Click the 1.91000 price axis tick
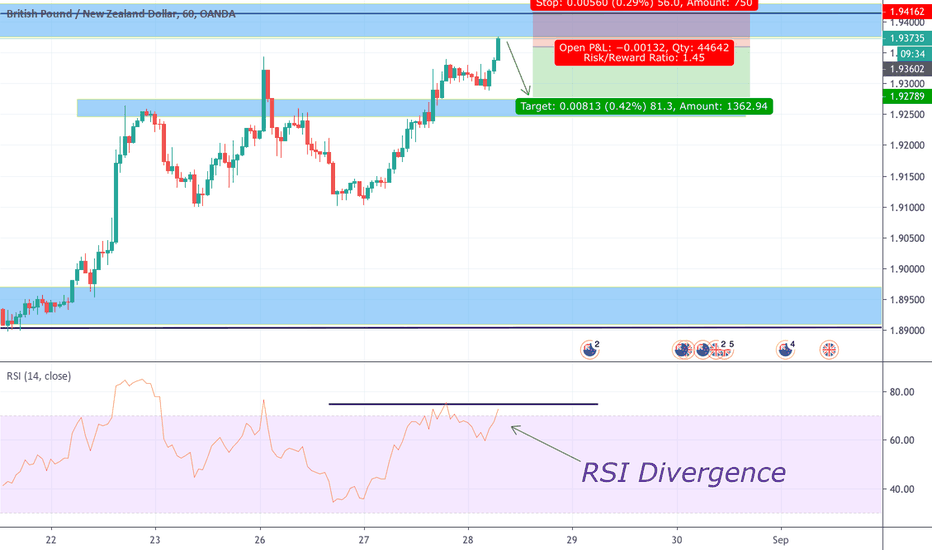Viewport: 932px width, 550px height. pyautogui.click(x=907, y=208)
